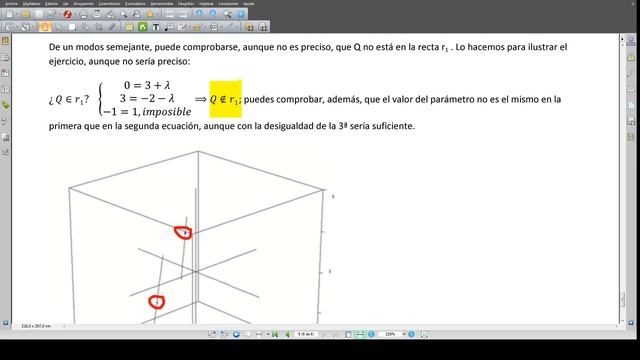
Task: Open Find with the magnifier icon
Action: (123, 14)
